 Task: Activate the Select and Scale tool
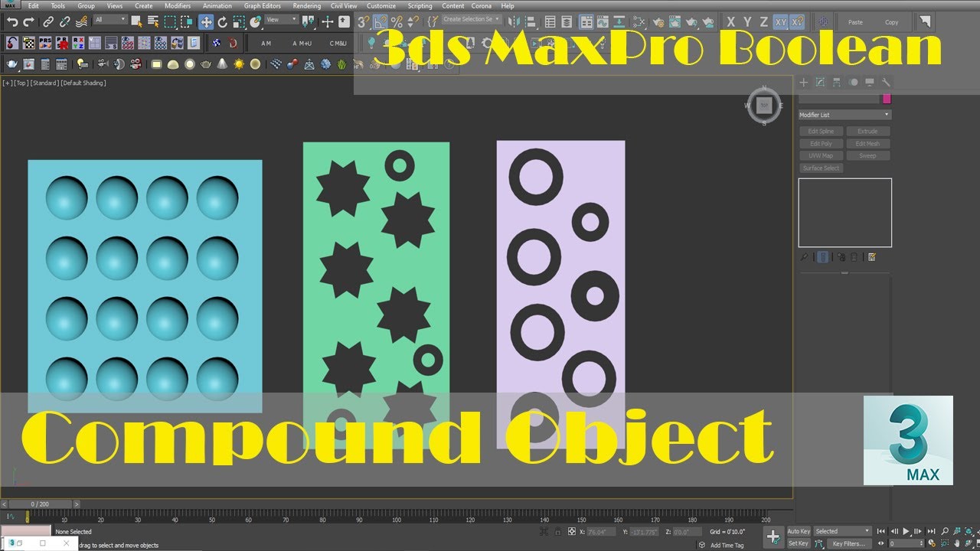pos(239,22)
